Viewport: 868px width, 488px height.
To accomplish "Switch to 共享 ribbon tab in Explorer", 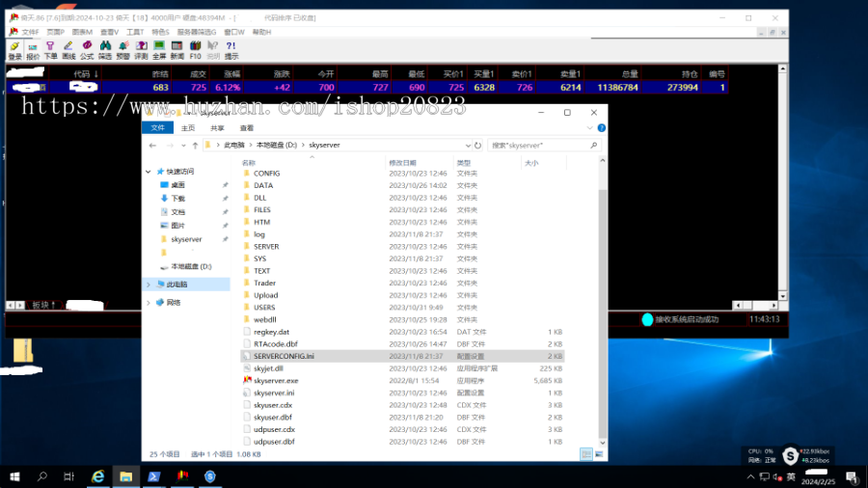I will coord(217,128).
